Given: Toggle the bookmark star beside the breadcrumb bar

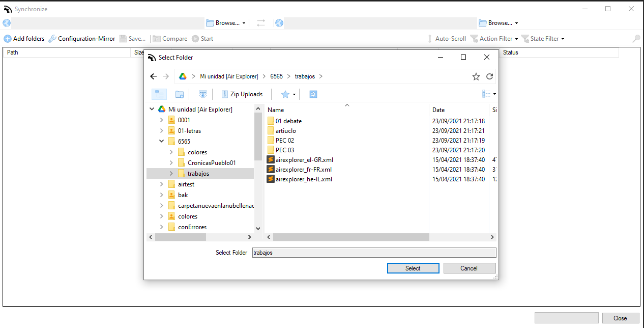Looking at the screenshot, I should pyautogui.click(x=476, y=76).
